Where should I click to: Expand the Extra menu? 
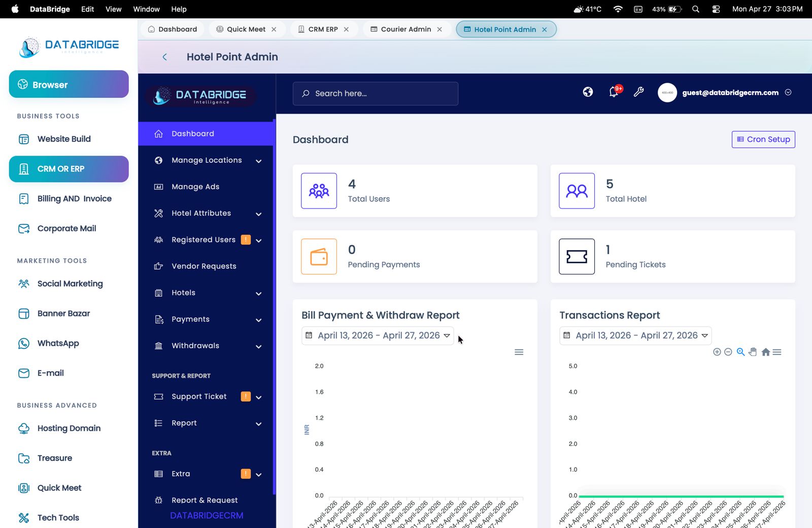[x=206, y=474]
